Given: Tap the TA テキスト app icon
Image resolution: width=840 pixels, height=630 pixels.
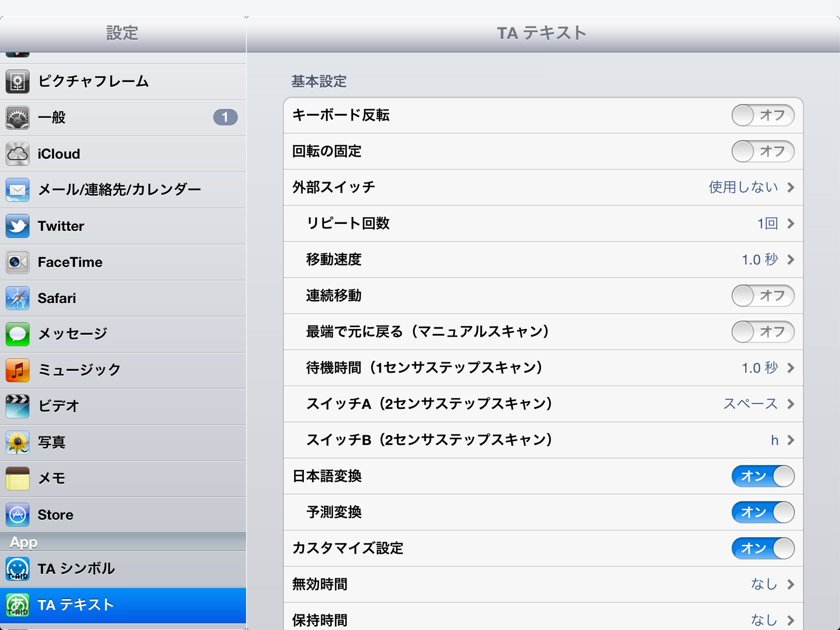Looking at the screenshot, I should tap(18, 605).
